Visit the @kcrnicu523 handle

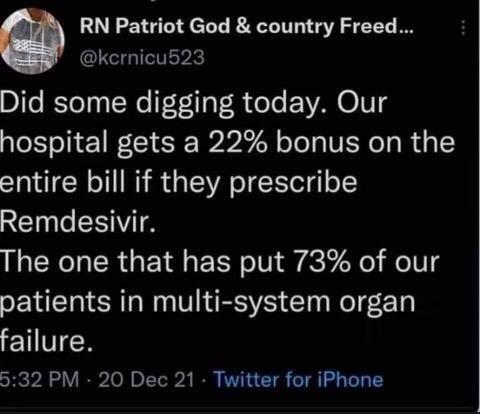(142, 57)
